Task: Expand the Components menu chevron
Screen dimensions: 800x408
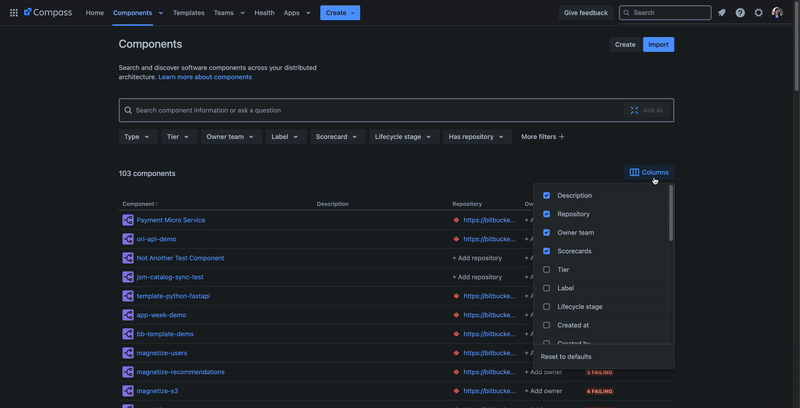Action: (161, 13)
